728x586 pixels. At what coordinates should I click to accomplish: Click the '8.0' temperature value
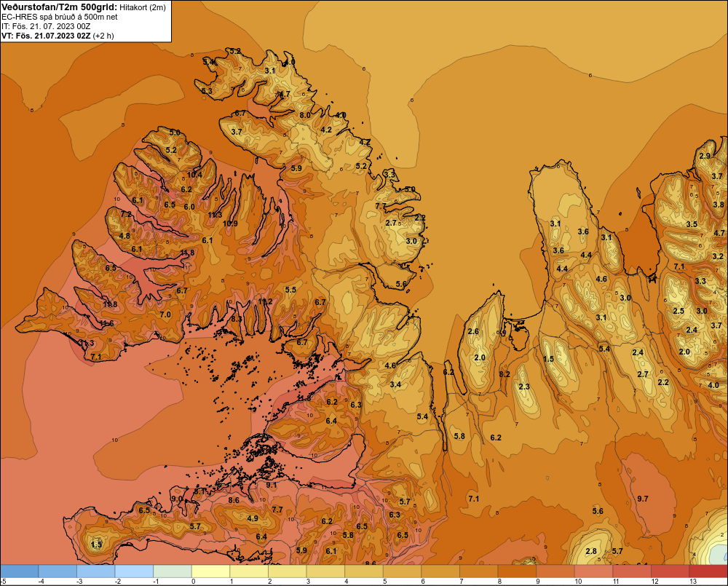tap(305, 115)
